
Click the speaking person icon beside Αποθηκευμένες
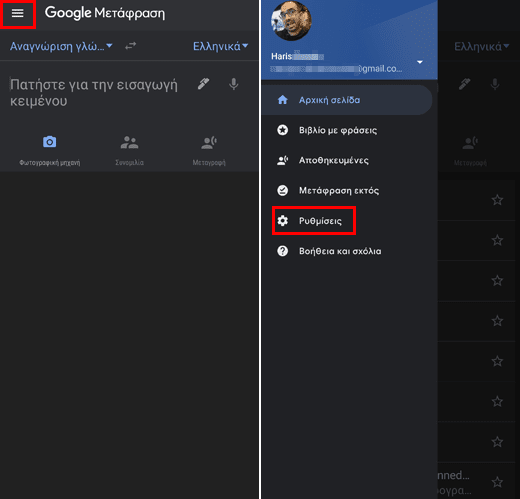[x=283, y=160]
